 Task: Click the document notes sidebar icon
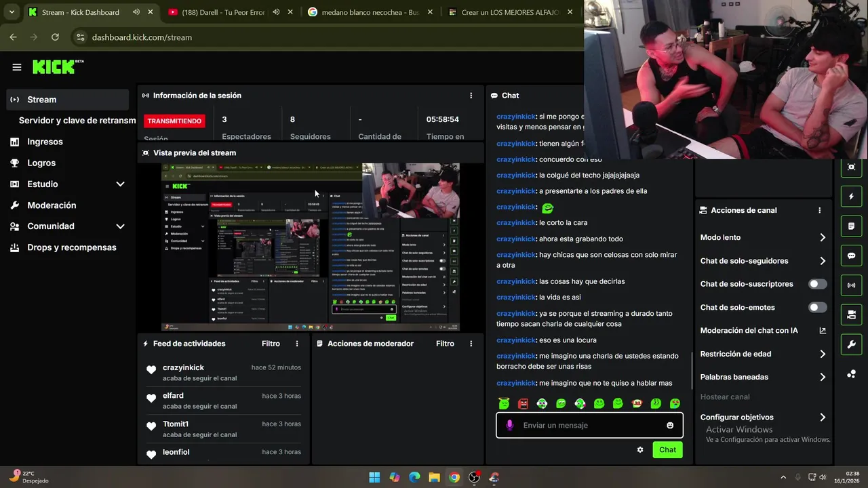[852, 226]
